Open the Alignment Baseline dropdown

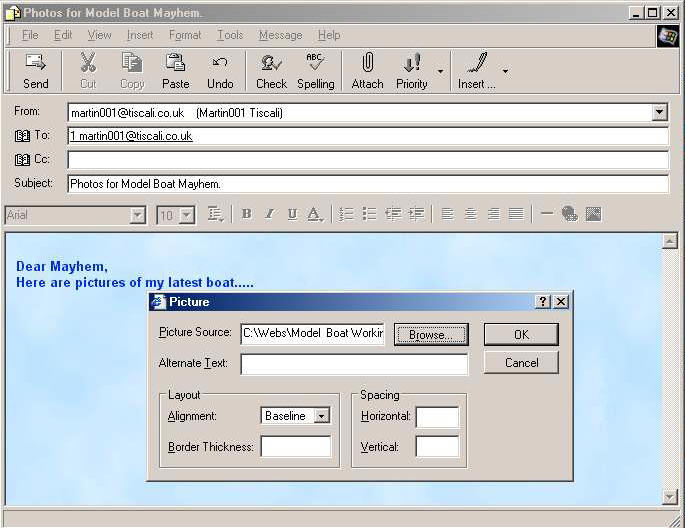click(321, 416)
